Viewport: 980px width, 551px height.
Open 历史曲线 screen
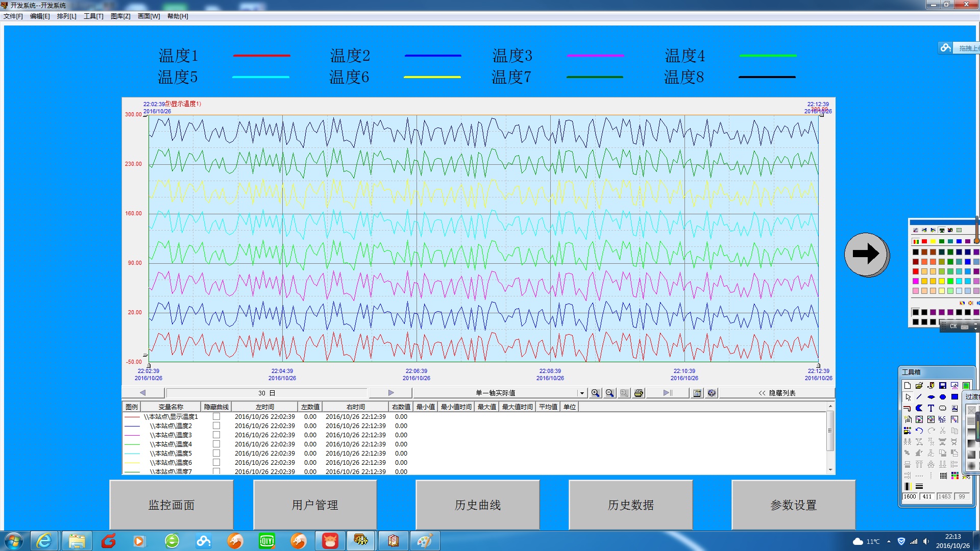[x=478, y=505]
